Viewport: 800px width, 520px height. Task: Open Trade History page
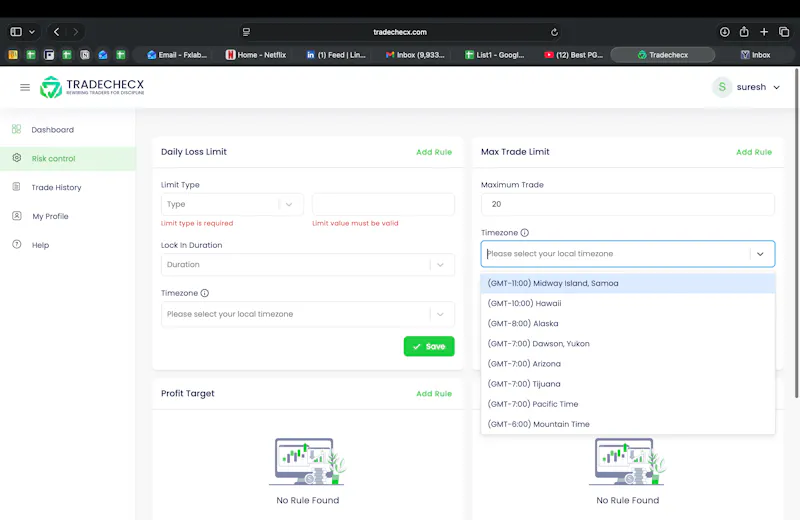[56, 187]
